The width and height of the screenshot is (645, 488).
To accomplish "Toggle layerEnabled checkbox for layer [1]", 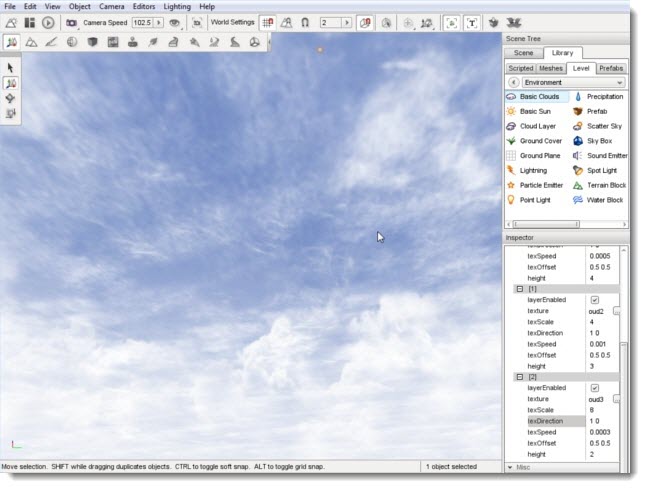I will click(594, 300).
